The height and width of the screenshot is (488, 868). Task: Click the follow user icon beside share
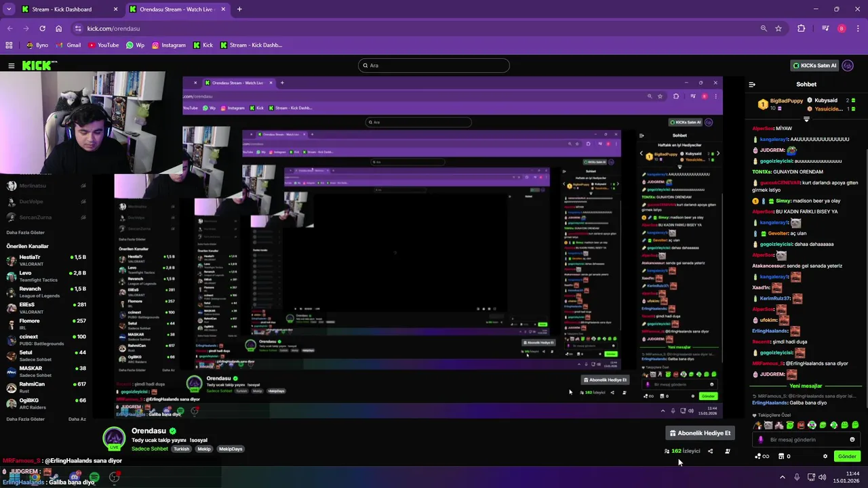728,451
